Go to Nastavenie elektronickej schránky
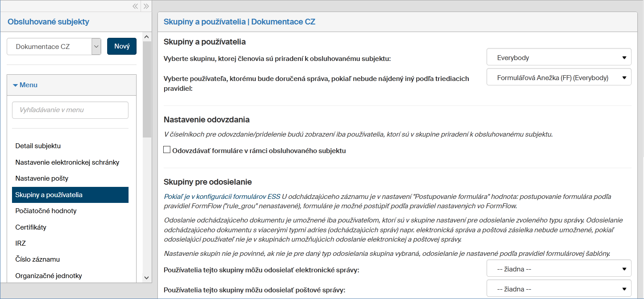Image resolution: width=644 pixels, height=299 pixels. click(x=67, y=162)
